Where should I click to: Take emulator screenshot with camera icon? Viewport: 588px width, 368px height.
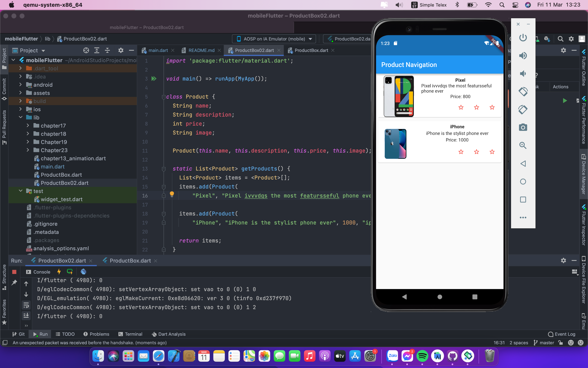click(x=523, y=127)
